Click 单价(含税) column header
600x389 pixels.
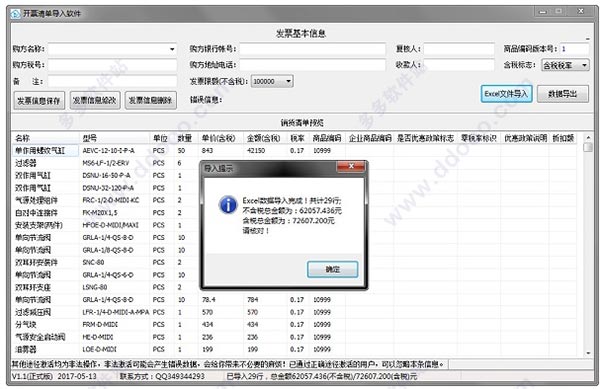point(221,138)
